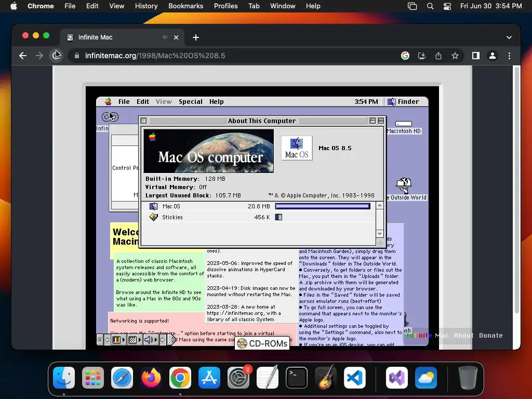Open the Special menu
The width and height of the screenshot is (532, 399).
pos(190,101)
